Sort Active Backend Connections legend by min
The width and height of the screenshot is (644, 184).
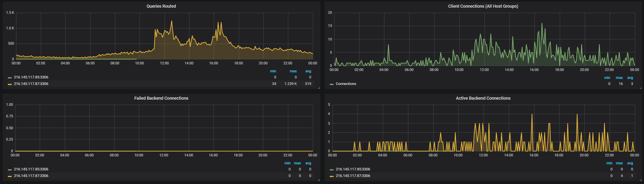609,163
